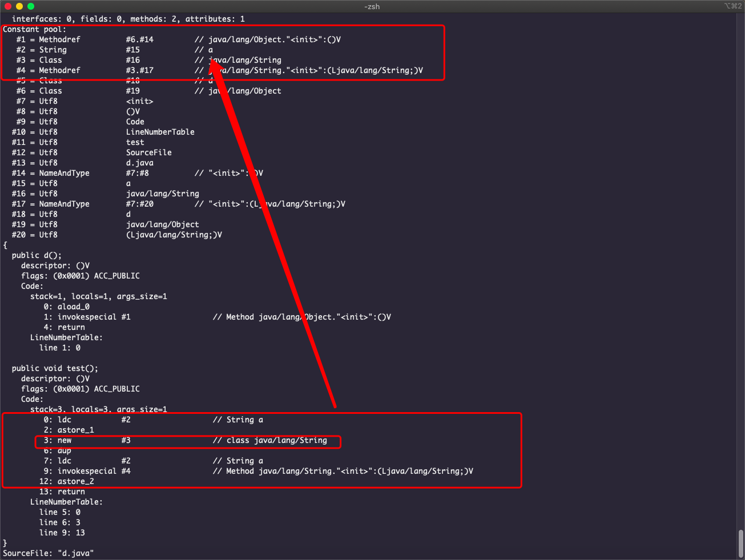Click the '1: invokespecial #1' instruction
The width and height of the screenshot is (745, 560).
pos(218,317)
